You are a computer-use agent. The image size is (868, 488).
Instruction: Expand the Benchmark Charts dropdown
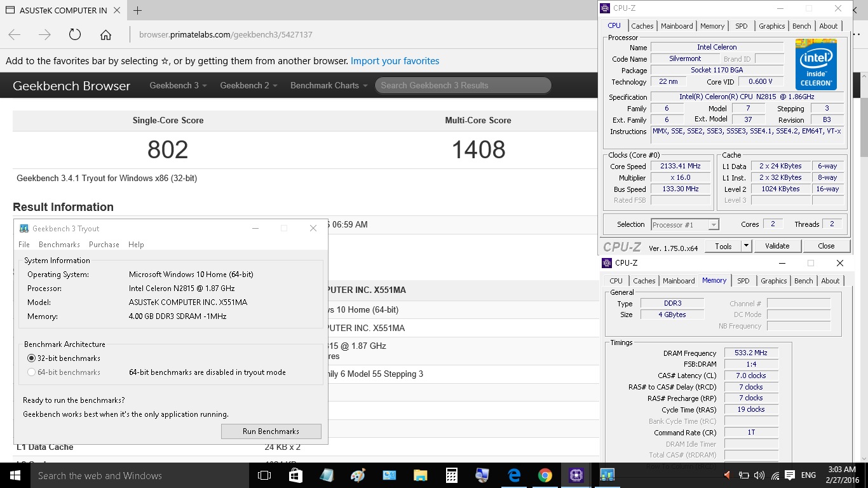click(x=329, y=85)
